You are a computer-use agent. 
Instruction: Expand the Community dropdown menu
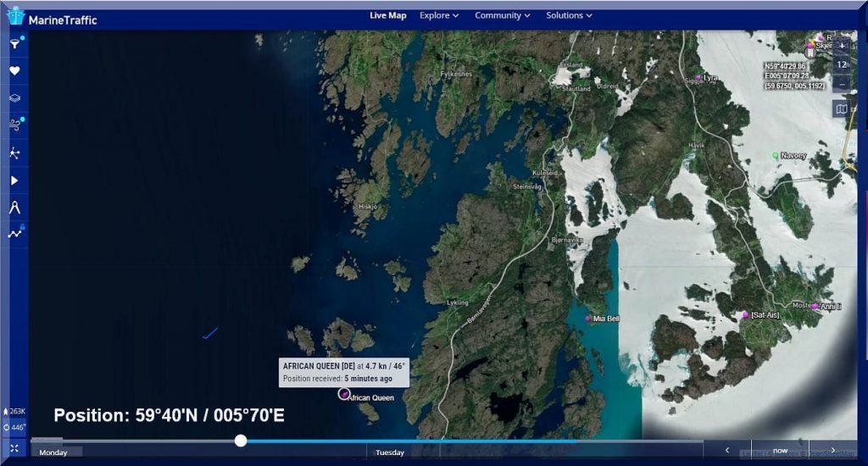click(502, 15)
